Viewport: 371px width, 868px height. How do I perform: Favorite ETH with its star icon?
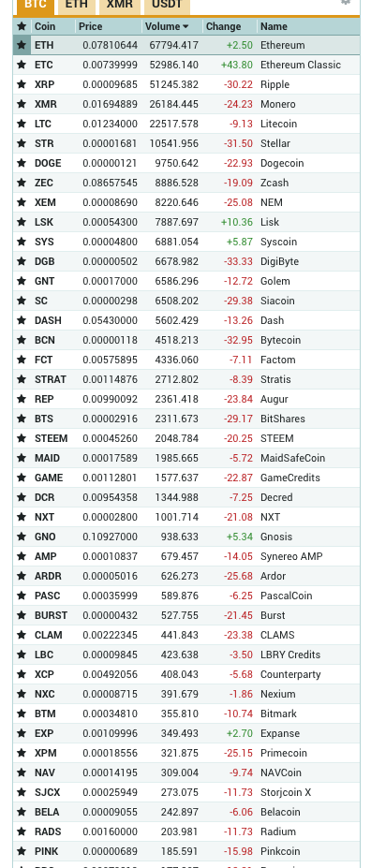(x=22, y=45)
